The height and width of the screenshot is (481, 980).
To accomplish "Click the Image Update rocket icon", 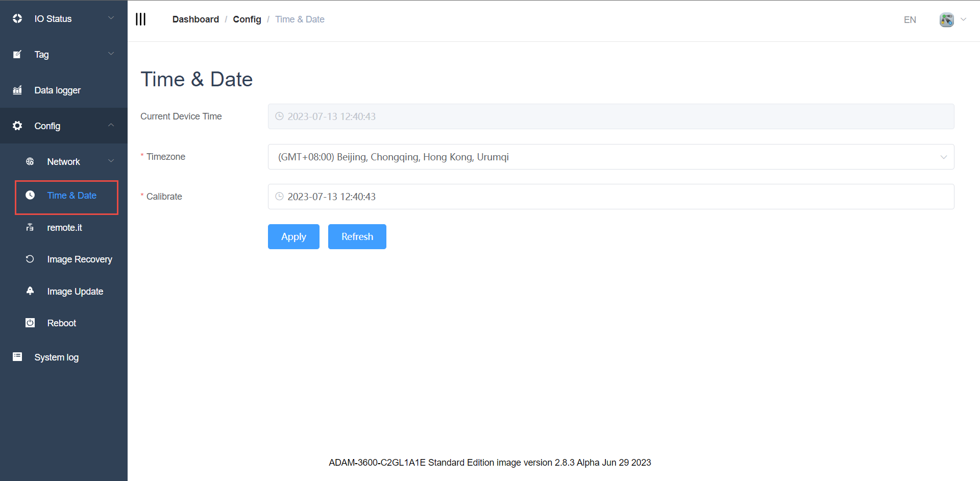I will click(x=30, y=291).
